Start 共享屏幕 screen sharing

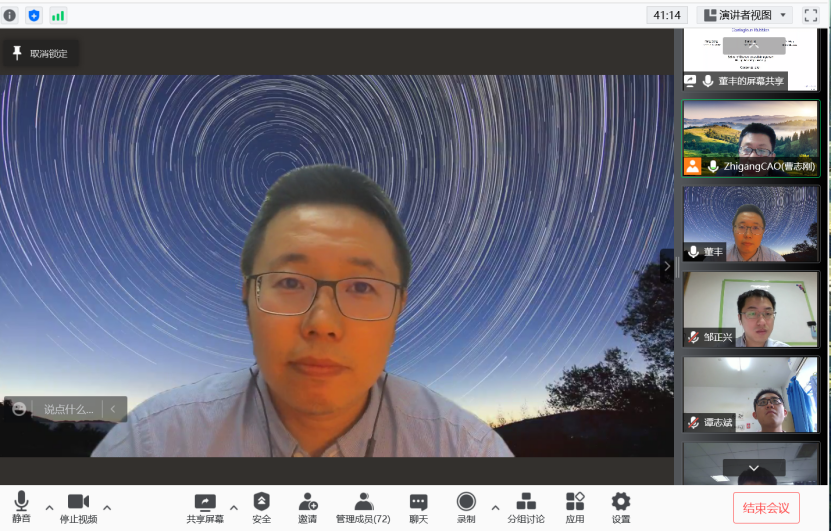(x=205, y=507)
